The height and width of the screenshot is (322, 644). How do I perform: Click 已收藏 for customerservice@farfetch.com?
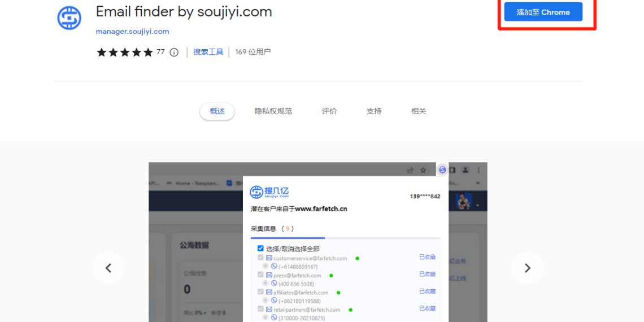[x=427, y=257]
